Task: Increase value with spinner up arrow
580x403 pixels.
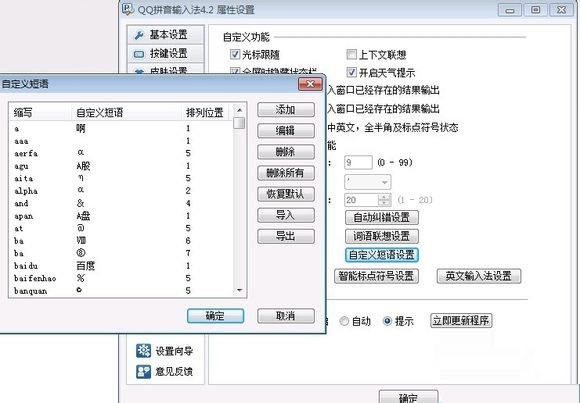Action: (385, 197)
